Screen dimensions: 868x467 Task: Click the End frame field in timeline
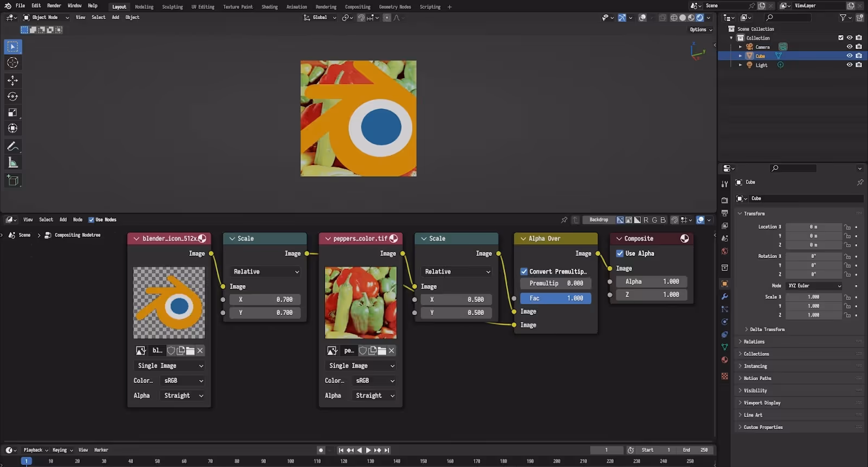[x=695, y=450]
